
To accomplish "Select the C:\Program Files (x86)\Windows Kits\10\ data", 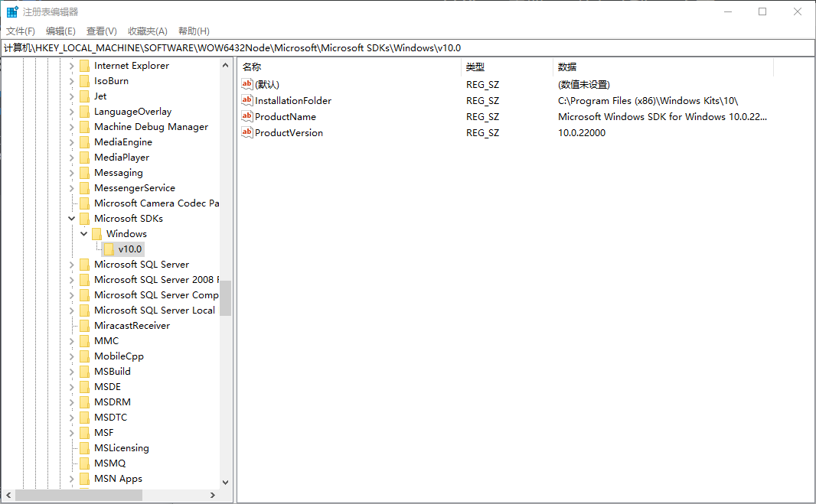I will click(x=648, y=101).
